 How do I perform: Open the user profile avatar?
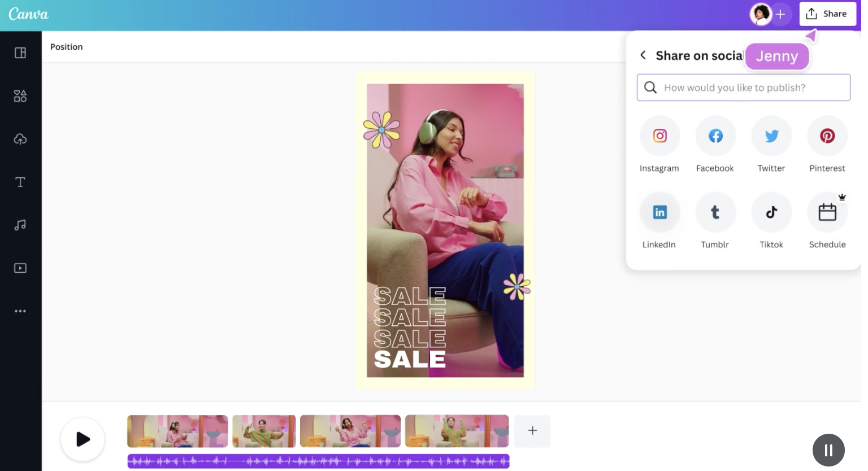tap(761, 14)
